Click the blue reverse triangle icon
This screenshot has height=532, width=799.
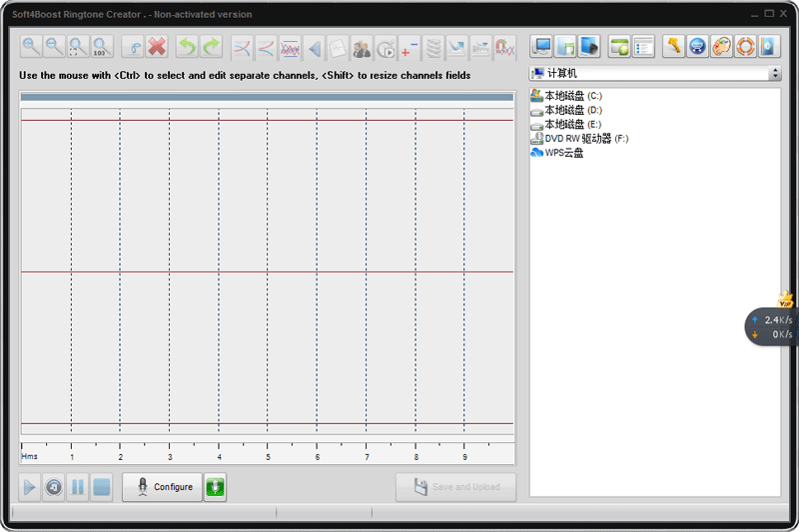(314, 48)
